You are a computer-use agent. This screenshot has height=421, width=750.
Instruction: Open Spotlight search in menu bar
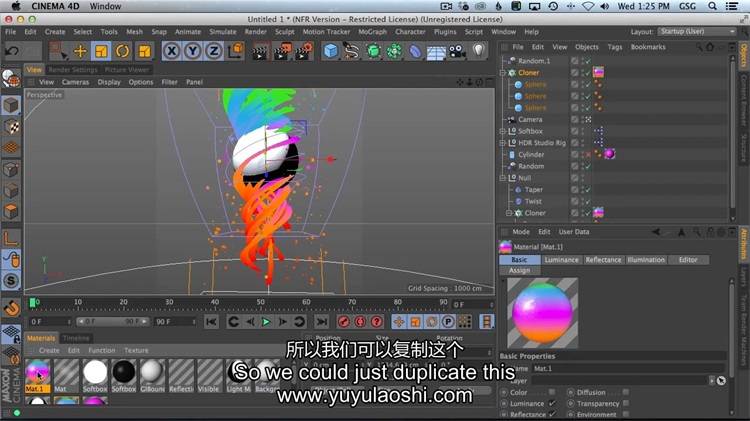pyautogui.click(x=713, y=6)
